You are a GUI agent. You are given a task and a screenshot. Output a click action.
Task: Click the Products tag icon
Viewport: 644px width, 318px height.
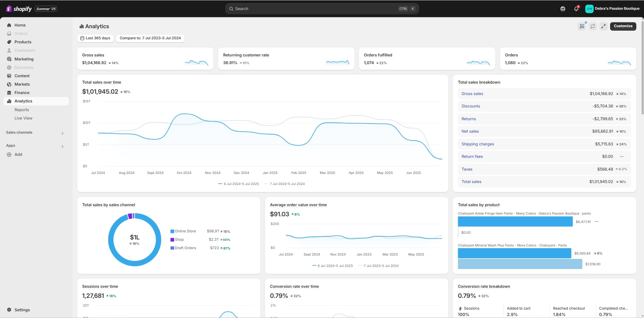pyautogui.click(x=9, y=42)
